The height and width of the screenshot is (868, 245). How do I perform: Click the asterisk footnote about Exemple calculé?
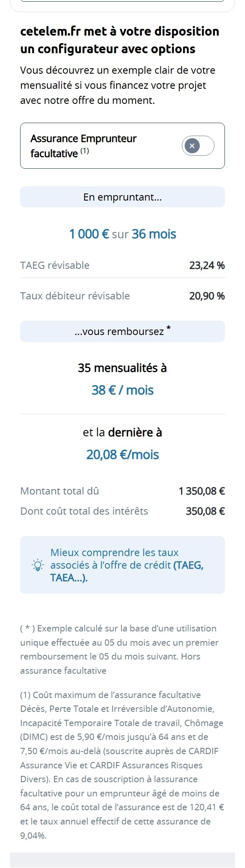[119, 649]
